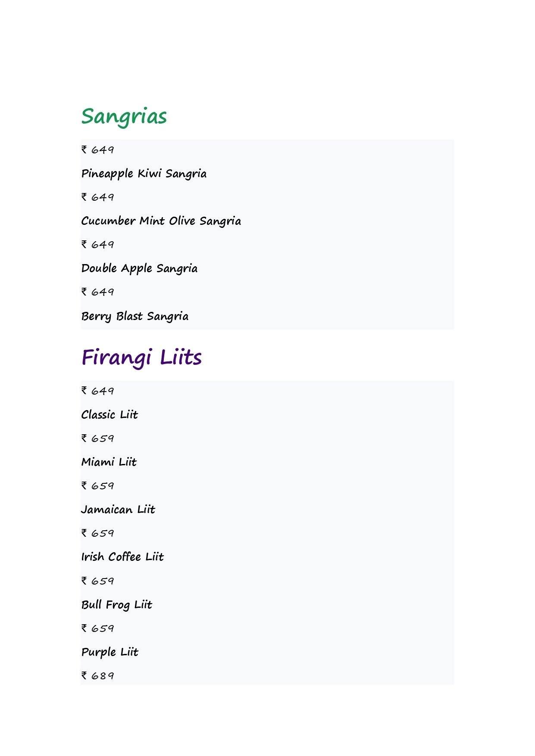Select the Pineapple Kiwi Sangria item
Image resolution: width=535 pixels, height=756 pixels.
point(144,174)
